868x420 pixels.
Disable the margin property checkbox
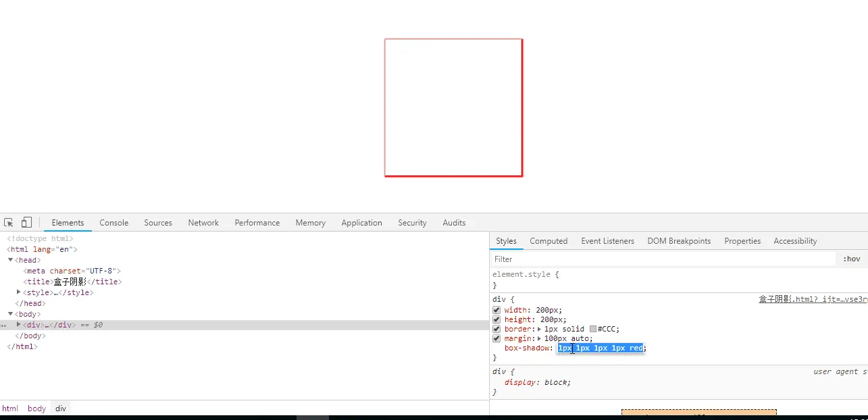496,338
